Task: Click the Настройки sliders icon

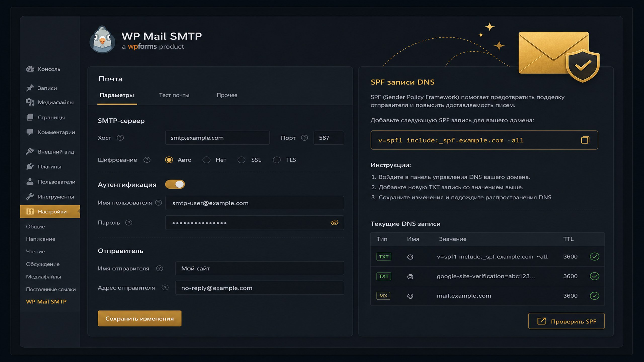Action: (30, 211)
